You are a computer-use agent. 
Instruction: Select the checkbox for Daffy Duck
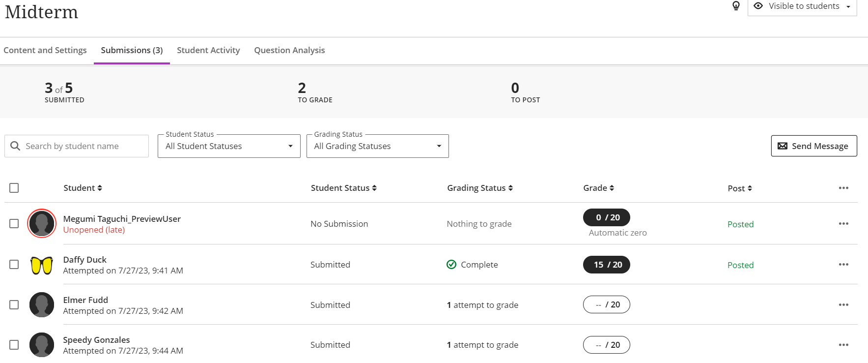click(14, 265)
